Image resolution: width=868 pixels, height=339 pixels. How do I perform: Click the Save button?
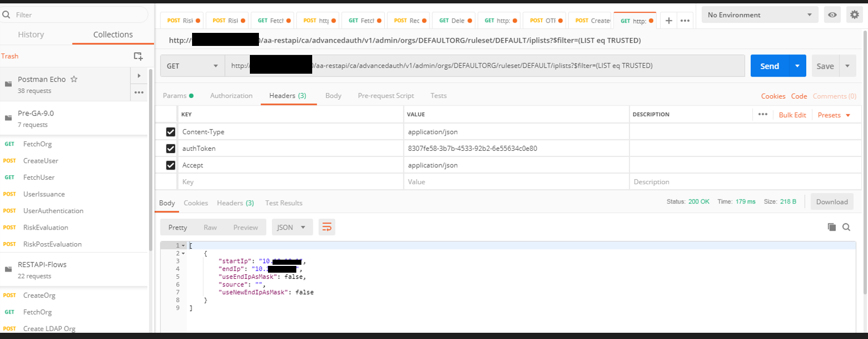pos(825,66)
